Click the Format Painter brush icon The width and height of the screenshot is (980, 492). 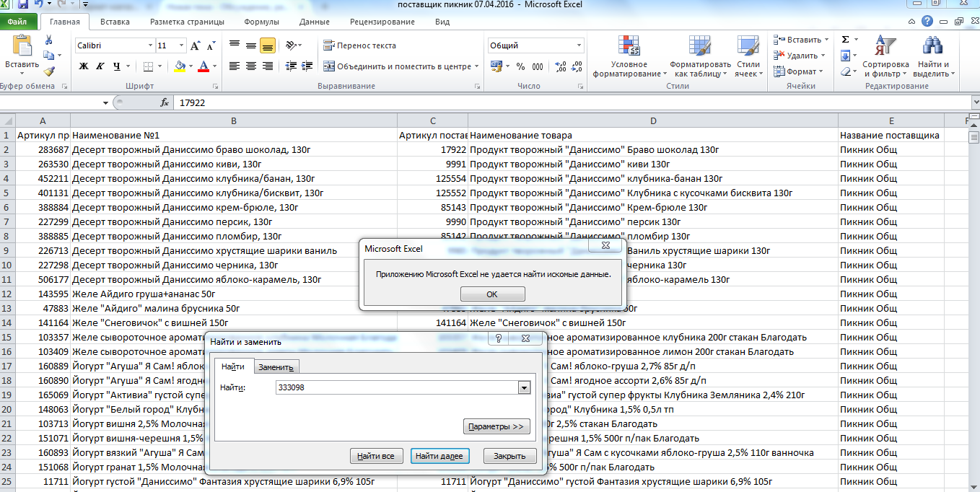(x=48, y=71)
